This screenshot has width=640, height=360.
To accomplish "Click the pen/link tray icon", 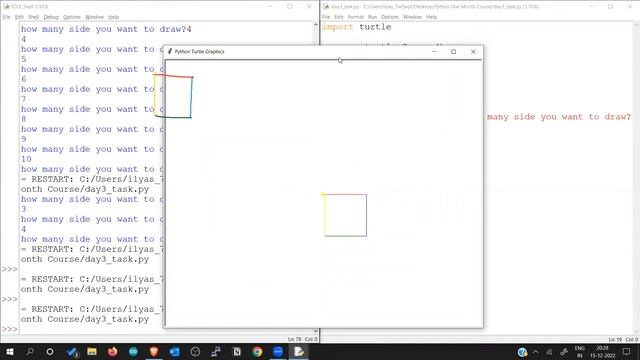I will (564, 351).
